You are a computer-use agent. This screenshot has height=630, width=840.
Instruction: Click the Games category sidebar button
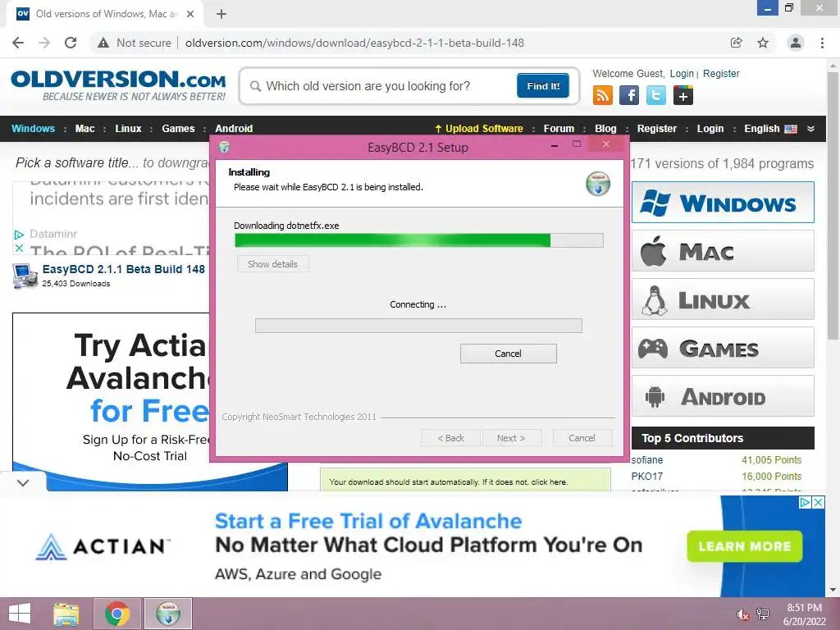[723, 348]
